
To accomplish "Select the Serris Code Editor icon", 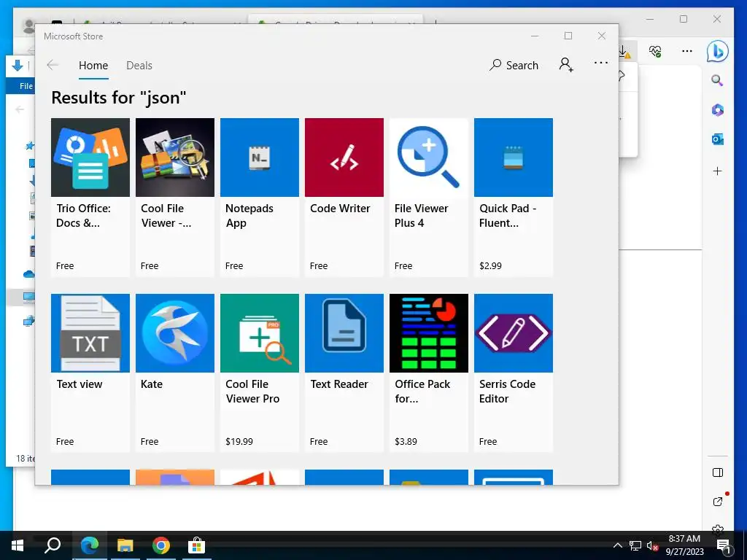I will pyautogui.click(x=514, y=332).
